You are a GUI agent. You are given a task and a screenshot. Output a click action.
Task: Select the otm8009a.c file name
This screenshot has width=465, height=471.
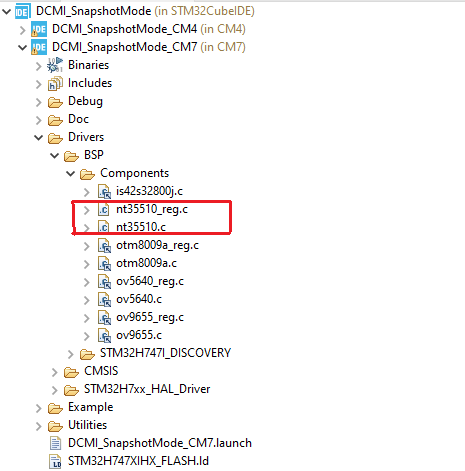(146, 264)
